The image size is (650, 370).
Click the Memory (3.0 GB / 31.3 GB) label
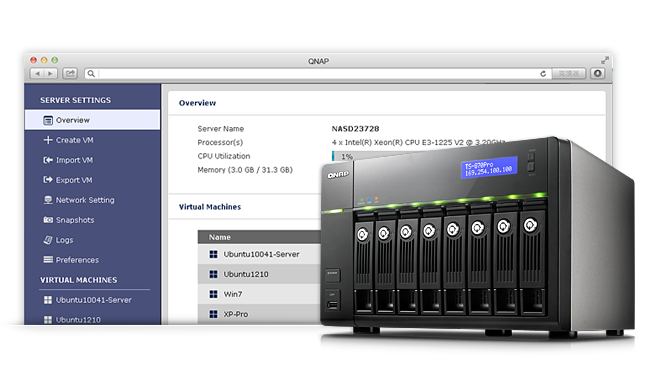click(x=245, y=170)
